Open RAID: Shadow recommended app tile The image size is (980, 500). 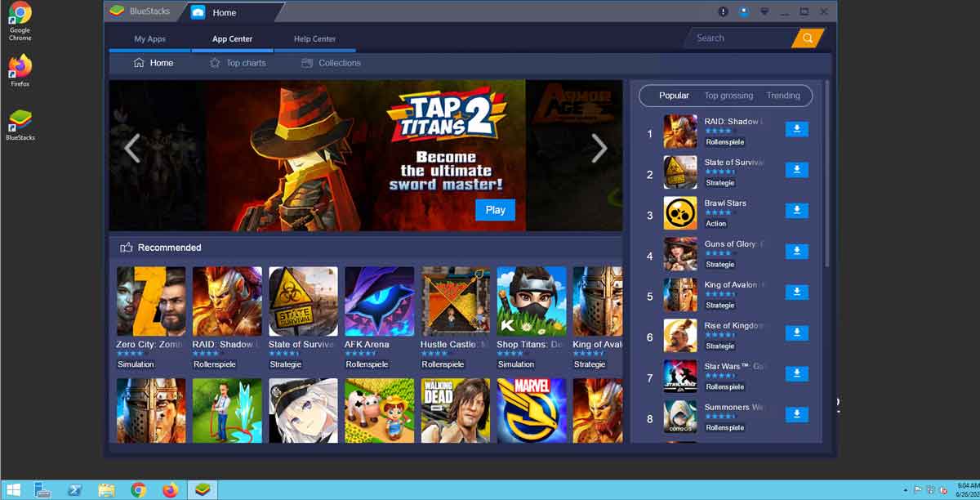(x=227, y=301)
